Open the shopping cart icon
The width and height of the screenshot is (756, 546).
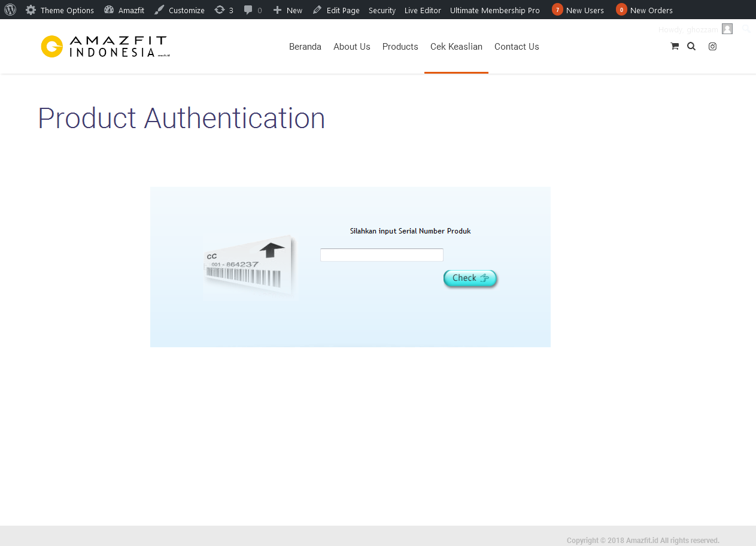coord(675,46)
